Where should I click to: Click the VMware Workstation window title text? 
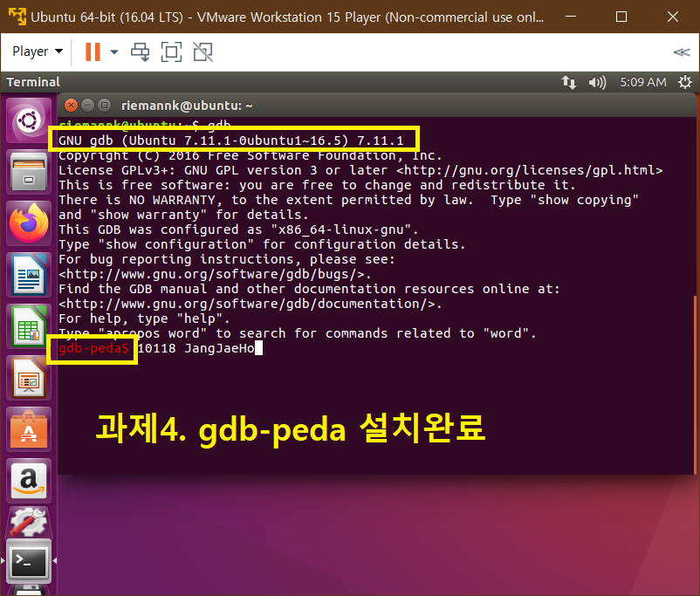tap(287, 17)
